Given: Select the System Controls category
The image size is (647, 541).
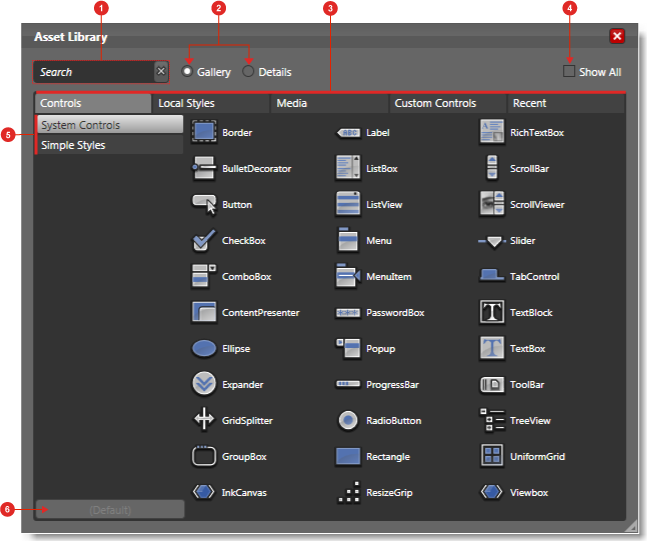Looking at the screenshot, I should pyautogui.click(x=110, y=125).
